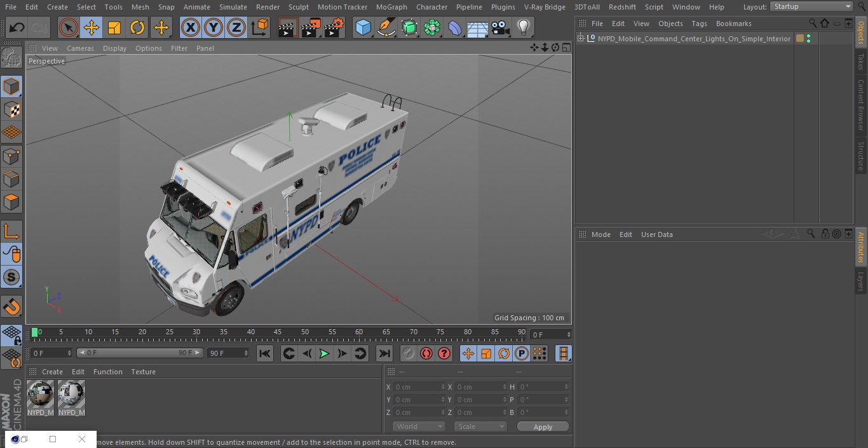The image size is (868, 448).
Task: Open the Layout dropdown set to Startup
Action: click(812, 6)
